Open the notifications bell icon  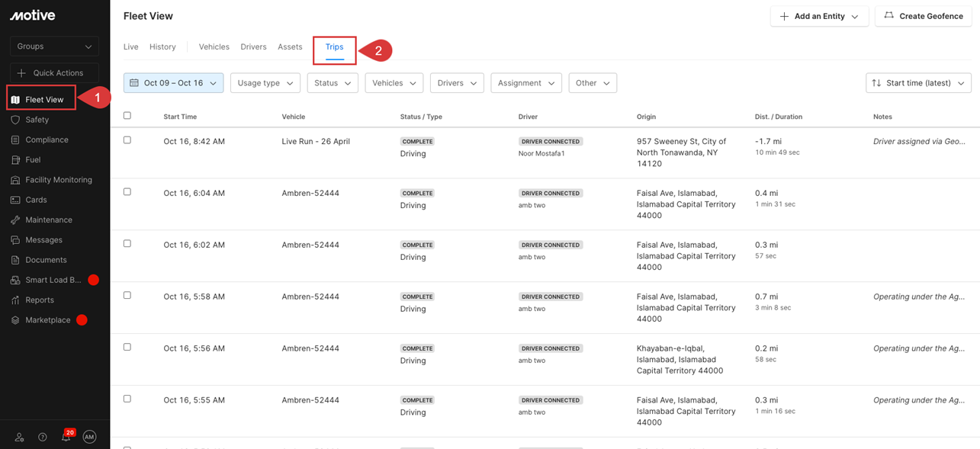[66, 437]
